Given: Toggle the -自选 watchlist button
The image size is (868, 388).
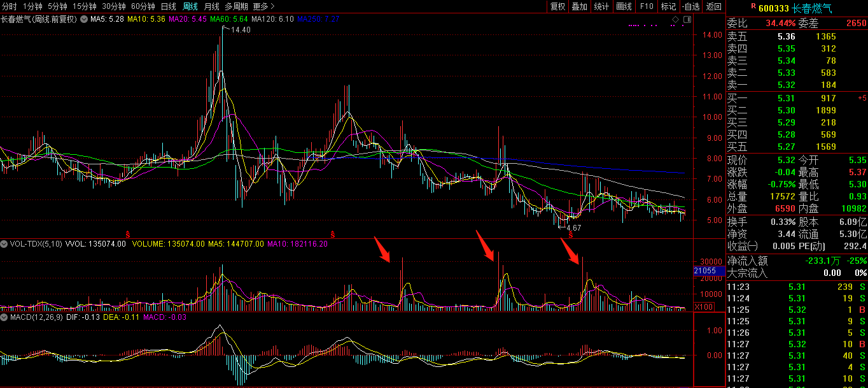Looking at the screenshot, I should 690,6.
